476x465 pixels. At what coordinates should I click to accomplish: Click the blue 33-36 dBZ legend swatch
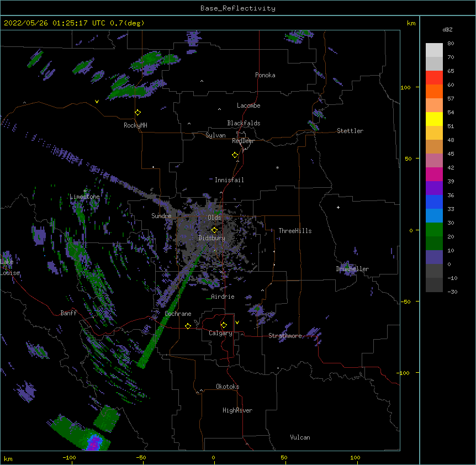(x=434, y=202)
